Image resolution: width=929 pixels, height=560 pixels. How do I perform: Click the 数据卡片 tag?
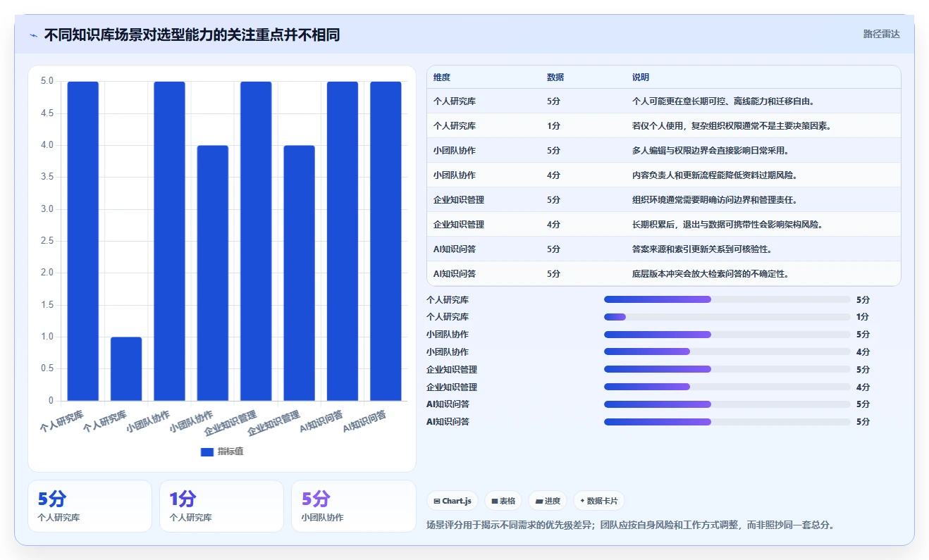[x=598, y=501]
